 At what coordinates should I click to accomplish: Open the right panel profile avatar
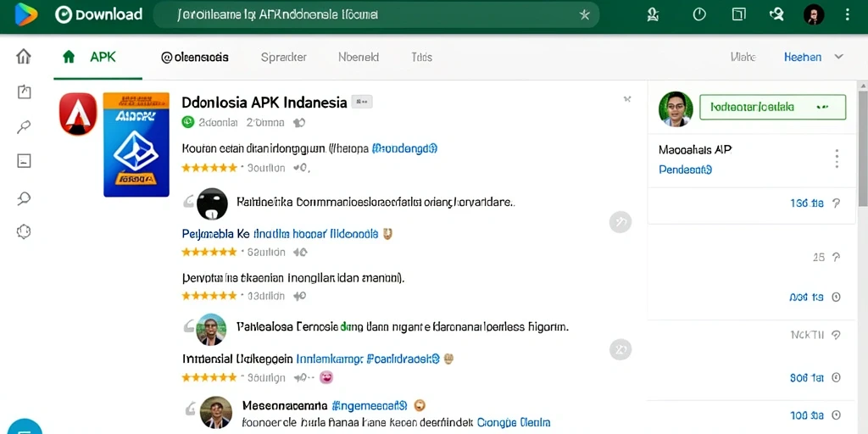pyautogui.click(x=676, y=109)
